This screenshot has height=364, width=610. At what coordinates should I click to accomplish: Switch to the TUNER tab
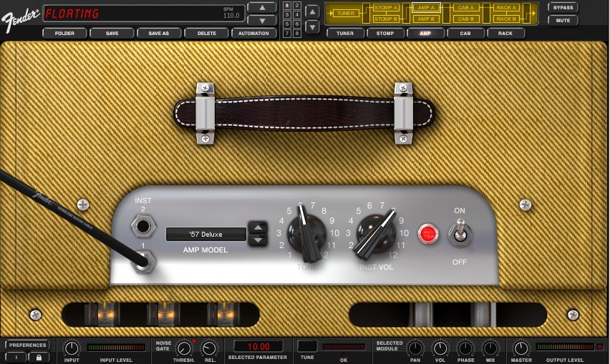click(345, 34)
